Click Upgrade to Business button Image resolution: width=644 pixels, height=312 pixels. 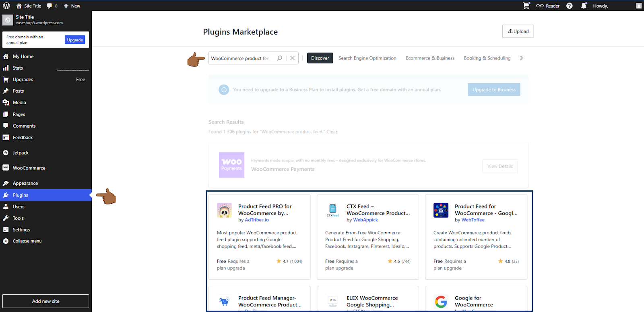(494, 89)
